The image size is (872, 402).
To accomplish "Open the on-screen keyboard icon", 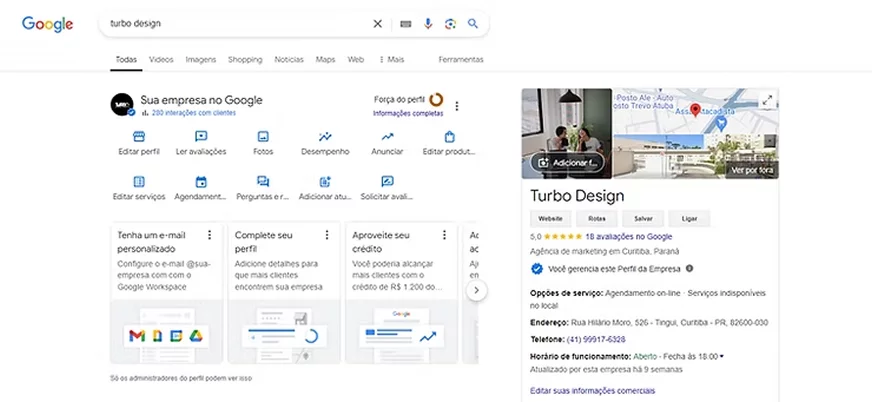I will coord(406,24).
